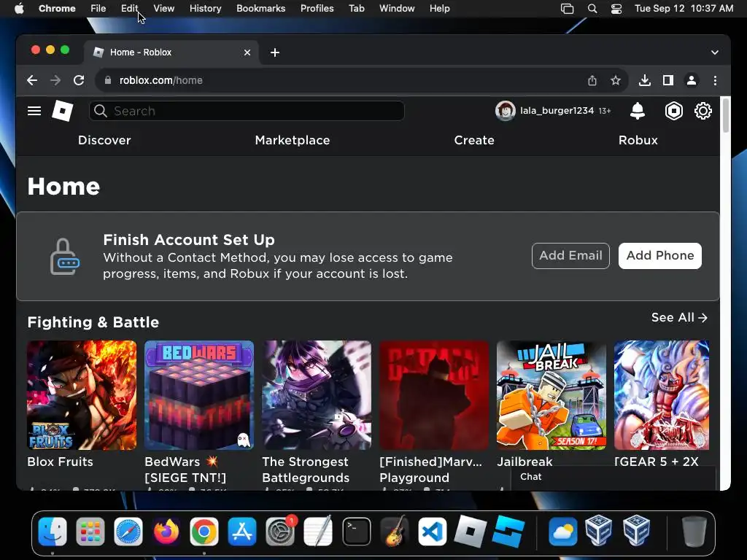
Task: View site info lock icon
Action: pos(108,80)
